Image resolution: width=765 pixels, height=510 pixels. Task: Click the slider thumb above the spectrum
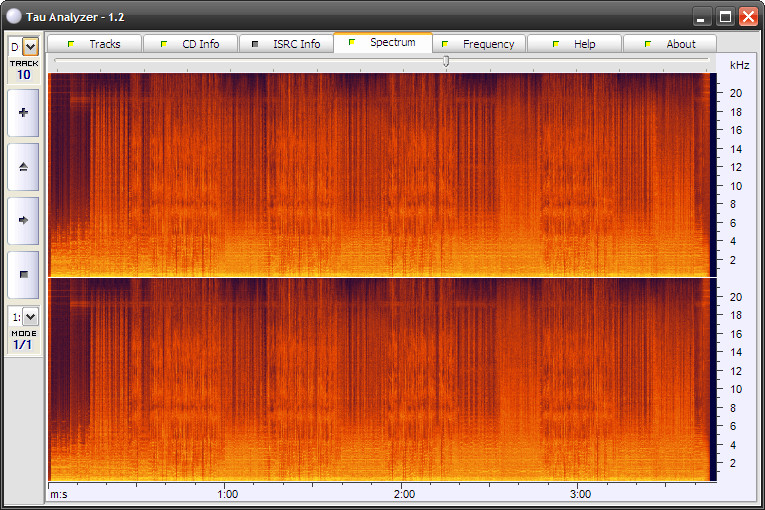pos(446,62)
